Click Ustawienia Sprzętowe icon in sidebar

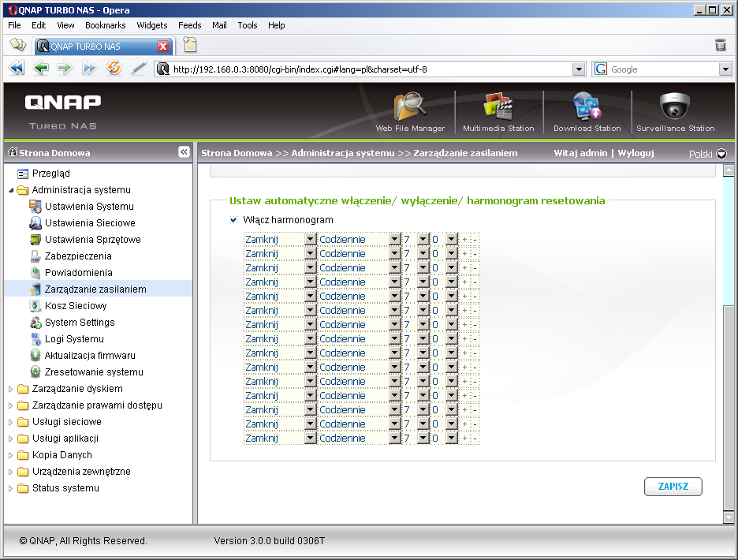tap(35, 239)
